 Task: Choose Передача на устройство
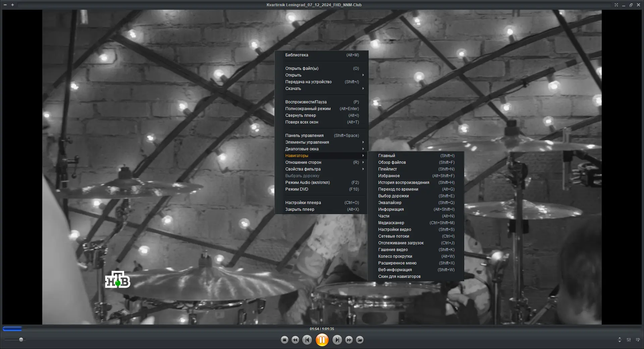point(322,82)
